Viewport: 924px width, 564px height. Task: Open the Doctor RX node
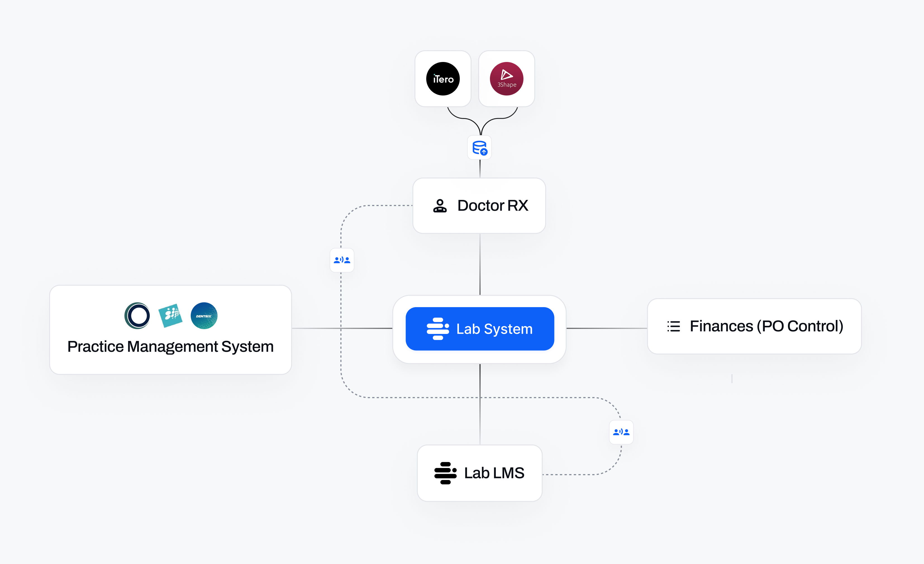[x=479, y=206]
